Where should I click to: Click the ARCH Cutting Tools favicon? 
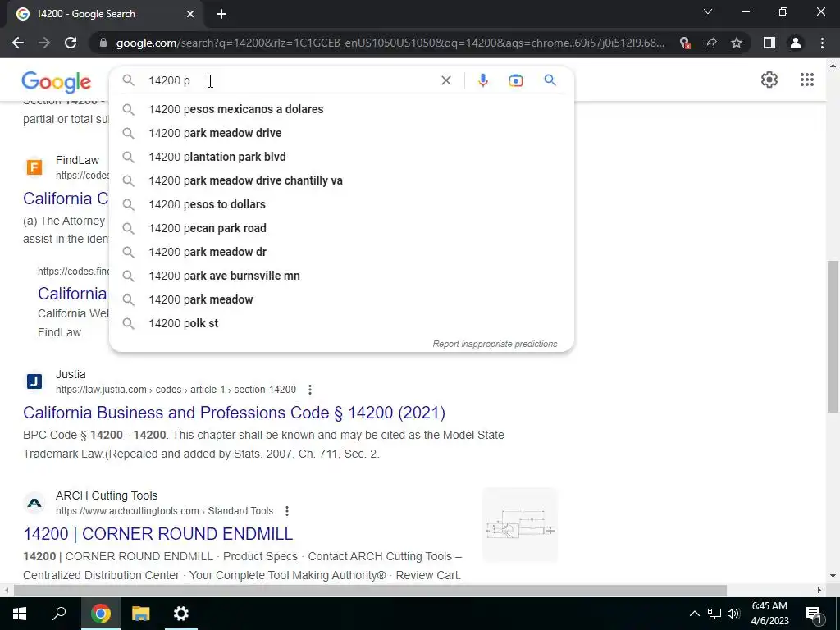(x=34, y=503)
